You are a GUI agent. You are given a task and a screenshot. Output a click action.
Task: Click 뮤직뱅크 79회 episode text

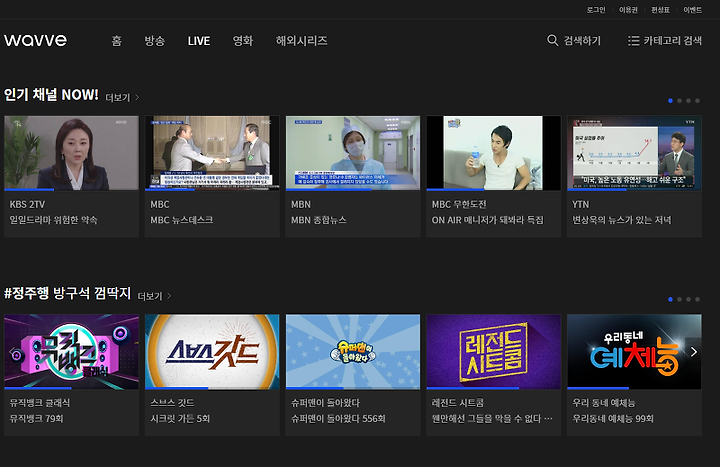click(36, 418)
